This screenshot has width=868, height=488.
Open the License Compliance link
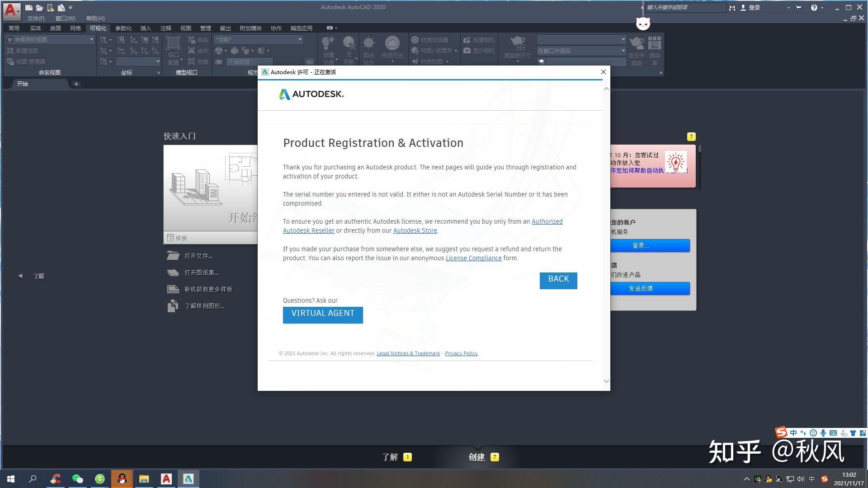click(473, 258)
